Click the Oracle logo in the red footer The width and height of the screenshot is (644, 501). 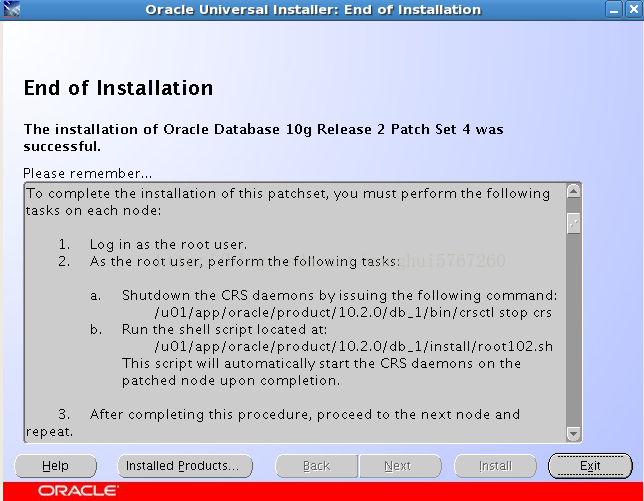tap(78, 491)
